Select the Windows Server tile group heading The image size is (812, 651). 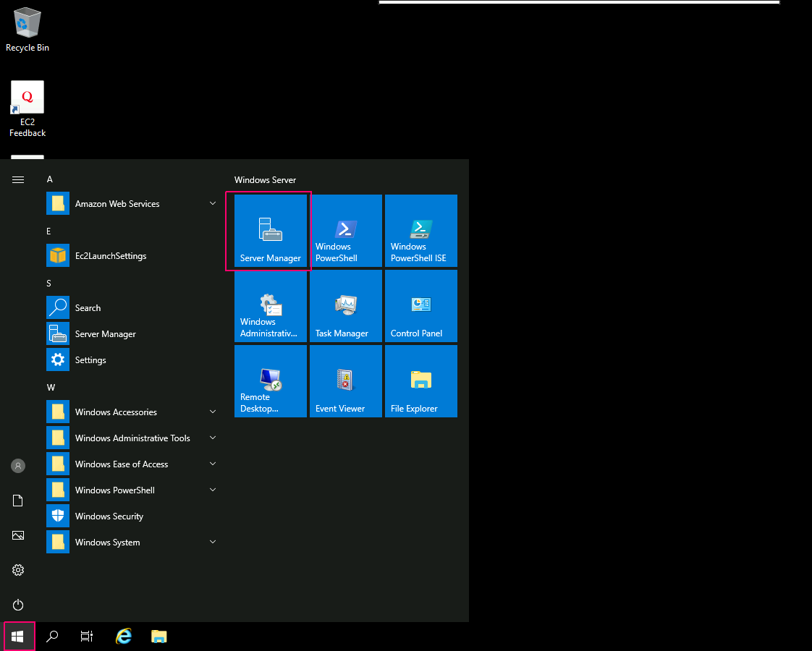(265, 179)
